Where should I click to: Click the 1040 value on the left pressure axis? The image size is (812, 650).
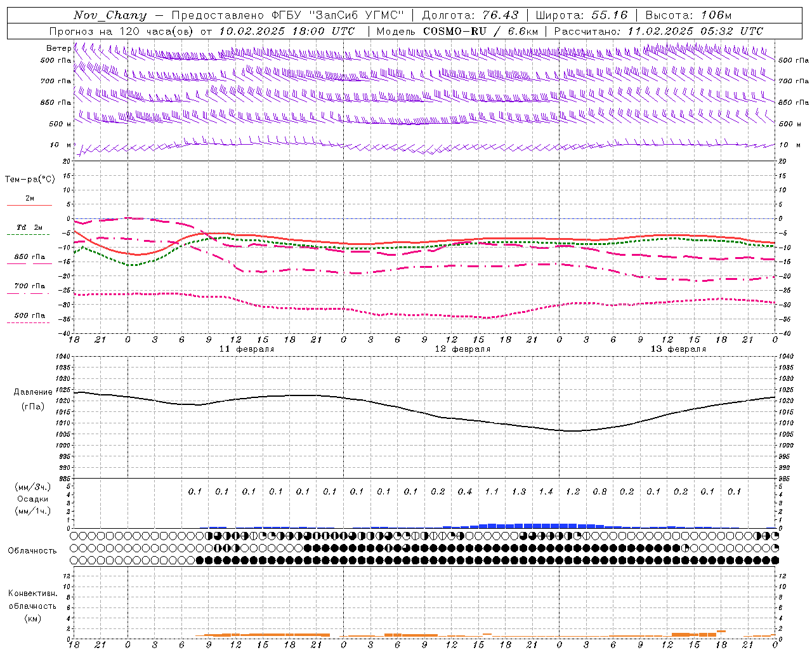click(x=62, y=356)
